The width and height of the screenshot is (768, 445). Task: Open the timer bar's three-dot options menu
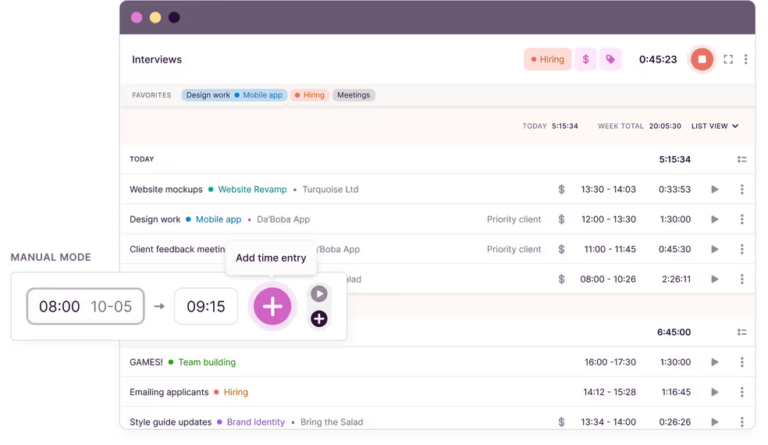click(x=746, y=59)
